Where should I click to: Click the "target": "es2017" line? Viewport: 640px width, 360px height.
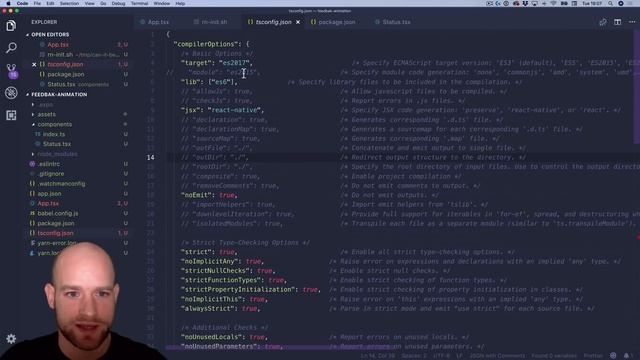217,63
